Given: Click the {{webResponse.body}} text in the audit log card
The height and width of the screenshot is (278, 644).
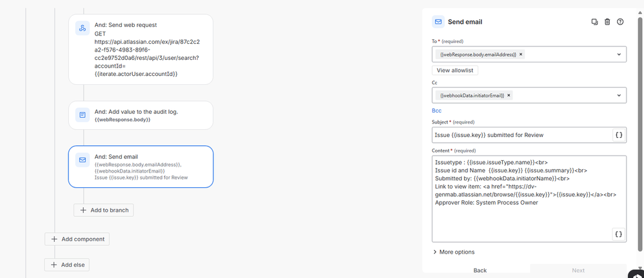Looking at the screenshot, I should click(122, 120).
